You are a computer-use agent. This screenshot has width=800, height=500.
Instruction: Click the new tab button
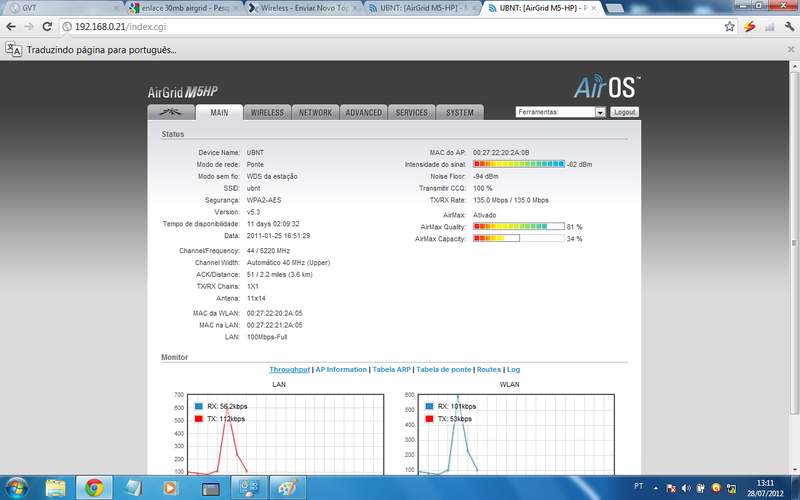tap(614, 8)
